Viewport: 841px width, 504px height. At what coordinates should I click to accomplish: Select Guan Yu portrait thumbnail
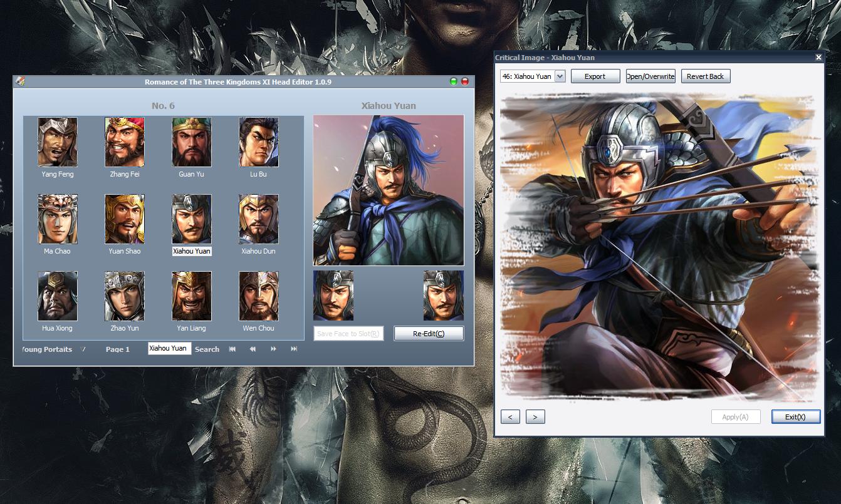click(x=192, y=142)
